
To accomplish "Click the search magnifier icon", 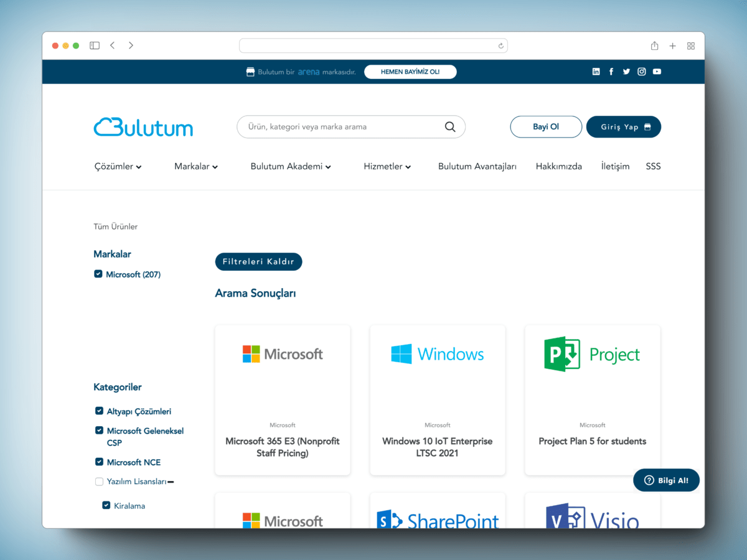I will pos(450,127).
